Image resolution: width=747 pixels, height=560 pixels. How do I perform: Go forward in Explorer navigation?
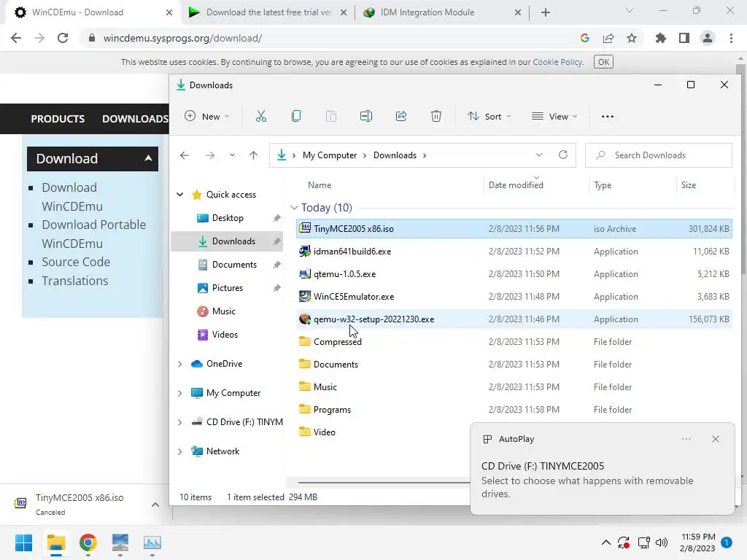(209, 155)
